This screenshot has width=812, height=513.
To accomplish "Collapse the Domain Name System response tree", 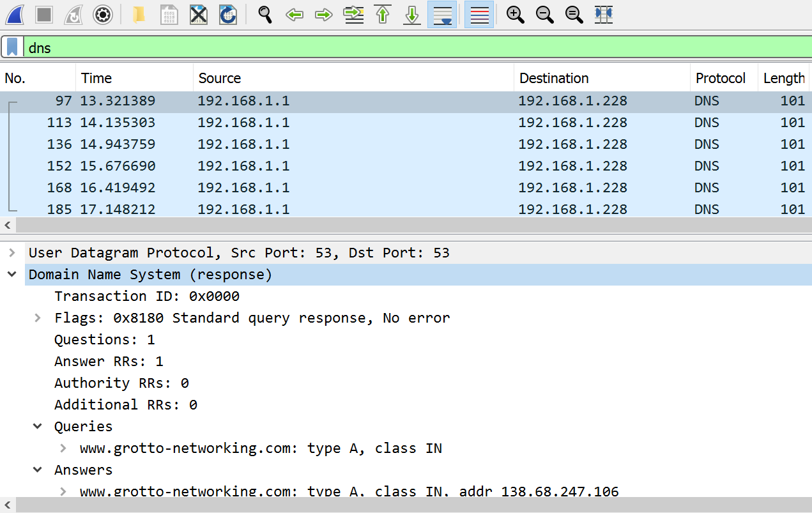I will (11, 274).
